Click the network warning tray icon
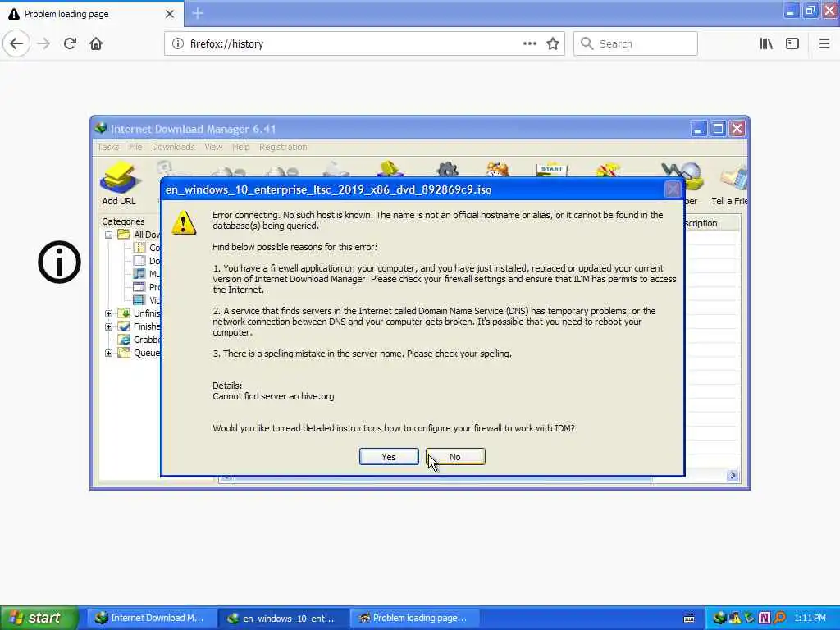Viewport: 840px width, 630px height. click(734, 618)
